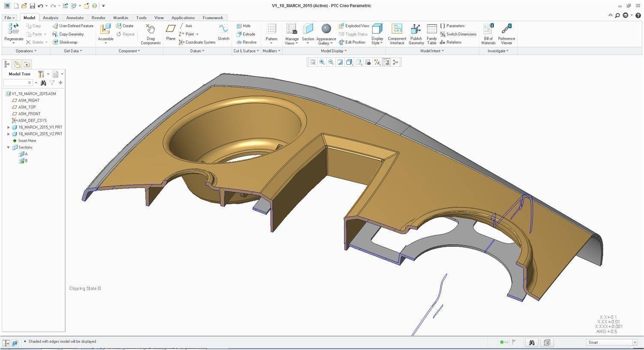The height and width of the screenshot is (350, 644).
Task: Open a file from quick access toolbar
Action: click(x=24, y=6)
